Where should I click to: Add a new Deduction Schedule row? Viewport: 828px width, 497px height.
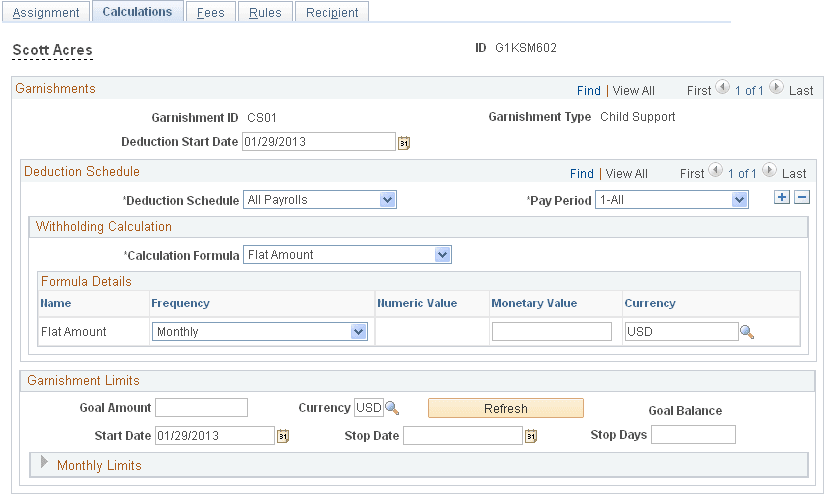click(783, 198)
